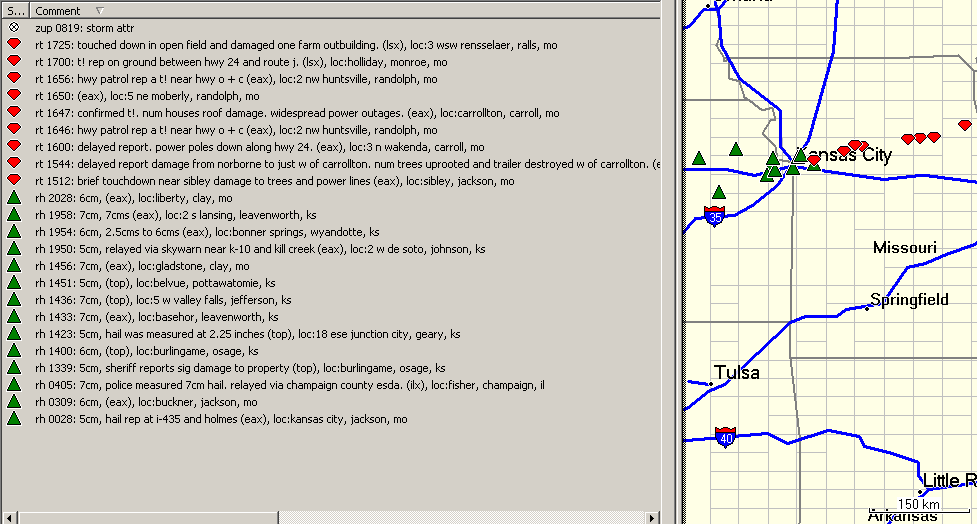The height and width of the screenshot is (524, 977).
Task: Select the rh 0405 champaign county hail report
Action: click(x=289, y=385)
